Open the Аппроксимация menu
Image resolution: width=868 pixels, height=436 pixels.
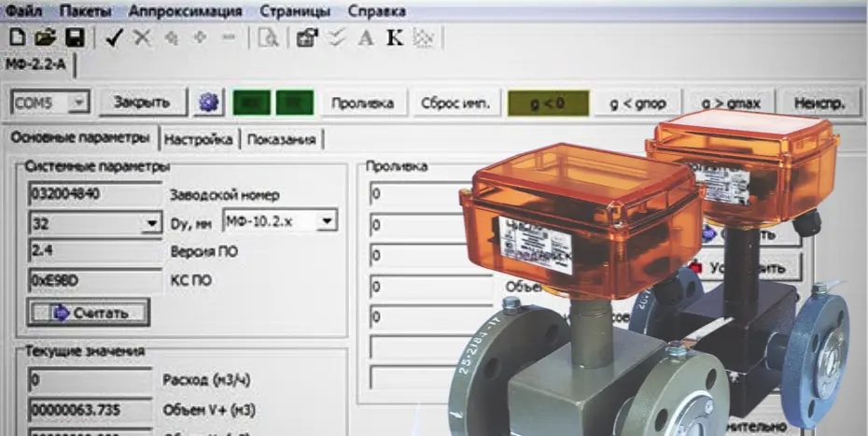[185, 10]
